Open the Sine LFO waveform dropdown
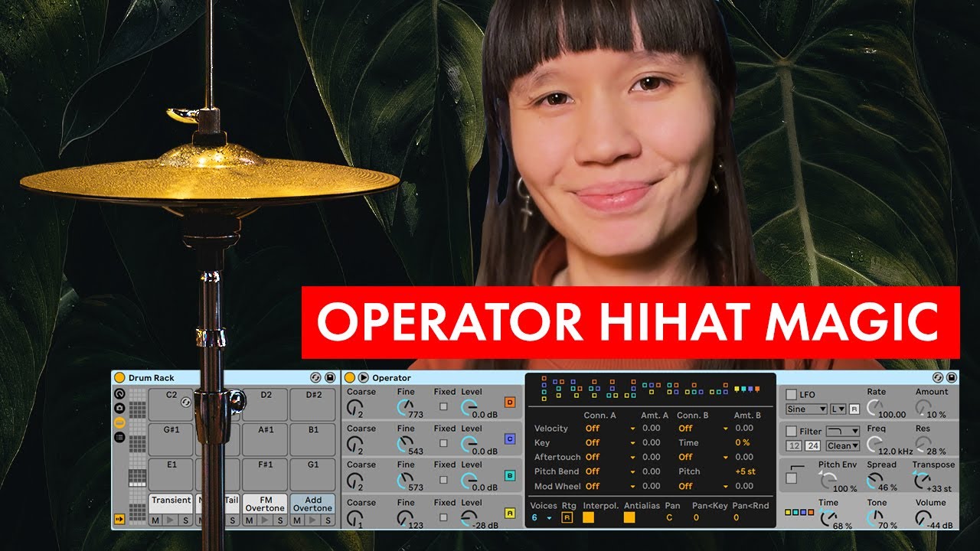This screenshot has width=980, height=551. (806, 409)
